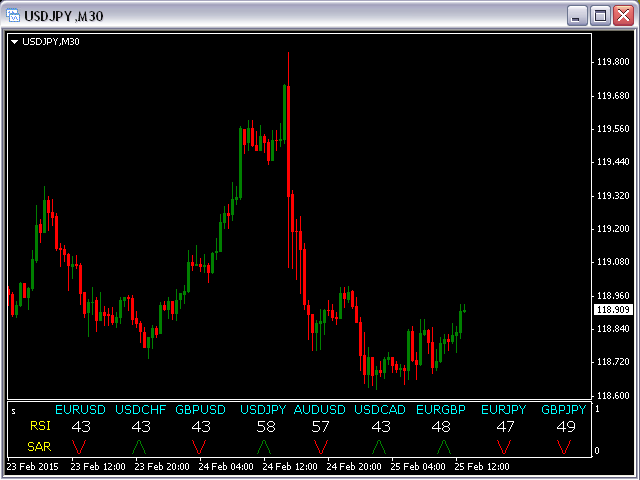Click the 119.440 price scale label
The width and height of the screenshot is (640, 480).
tap(613, 162)
